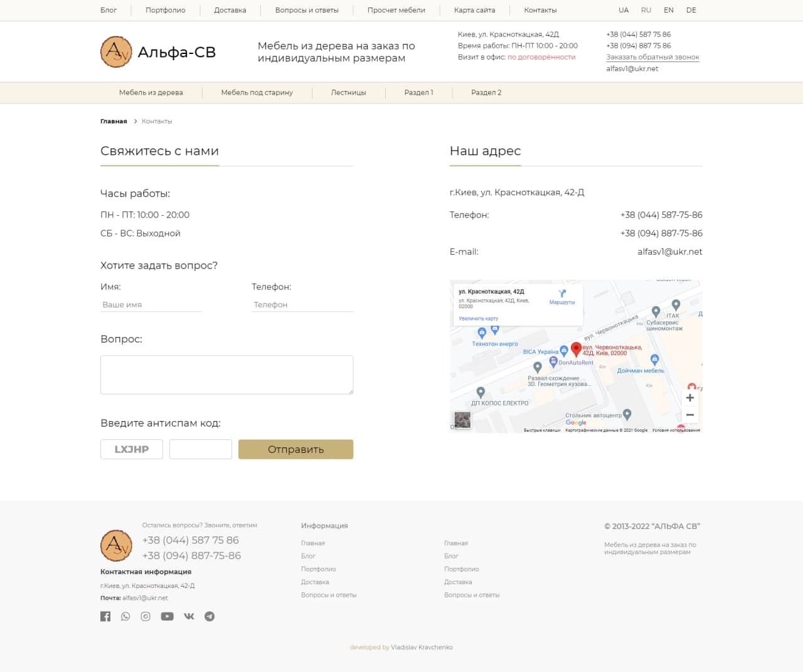Open the Telegram icon in footer

click(x=210, y=616)
